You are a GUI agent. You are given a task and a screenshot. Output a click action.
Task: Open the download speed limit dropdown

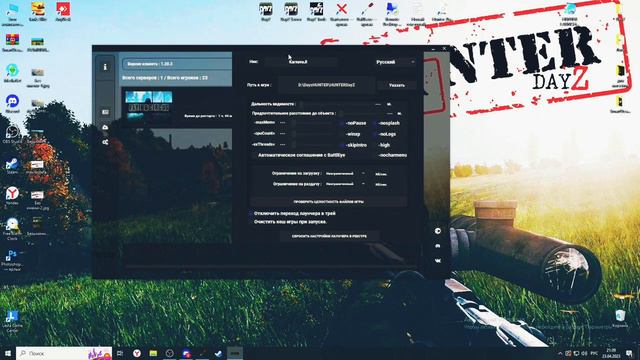tap(345, 173)
